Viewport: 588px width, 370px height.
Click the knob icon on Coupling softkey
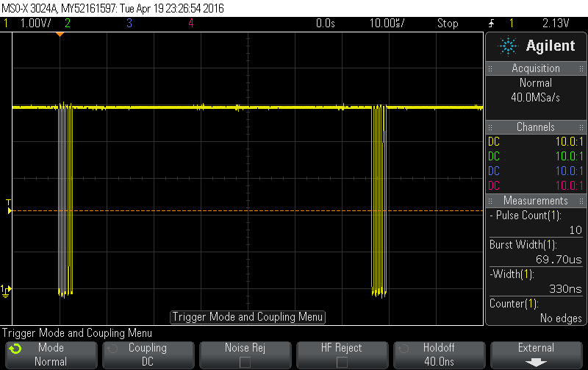click(x=112, y=349)
